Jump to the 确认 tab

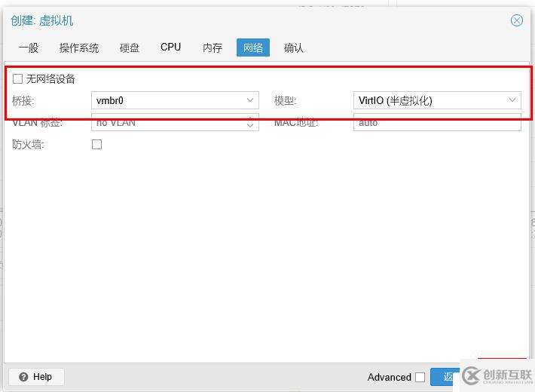coord(293,47)
